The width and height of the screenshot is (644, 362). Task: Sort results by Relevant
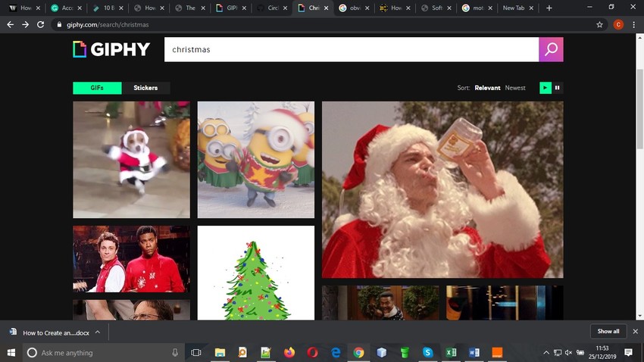(487, 88)
